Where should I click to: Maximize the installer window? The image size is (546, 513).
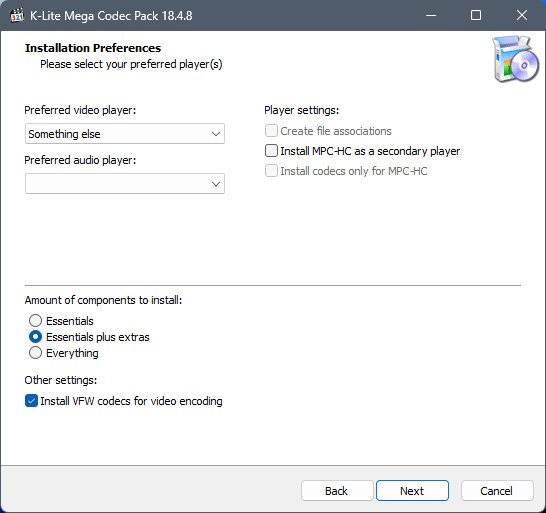tap(476, 15)
